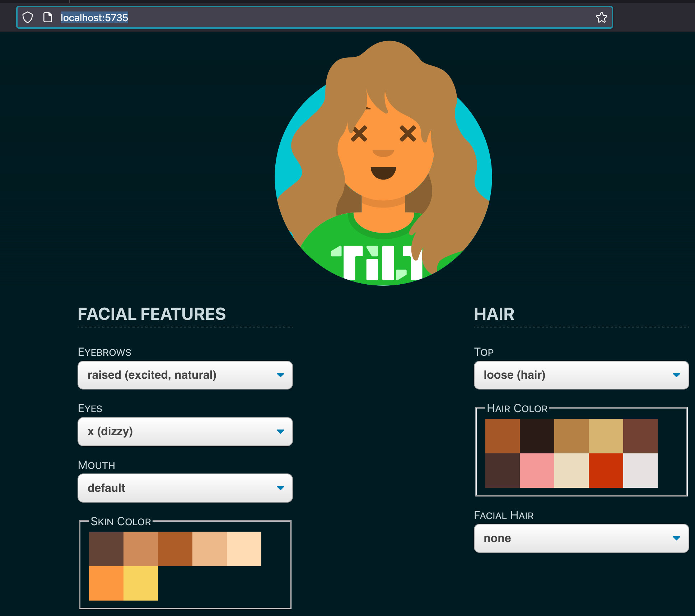This screenshot has height=616, width=695.
Task: Pick the black hair color swatch
Action: tap(537, 436)
